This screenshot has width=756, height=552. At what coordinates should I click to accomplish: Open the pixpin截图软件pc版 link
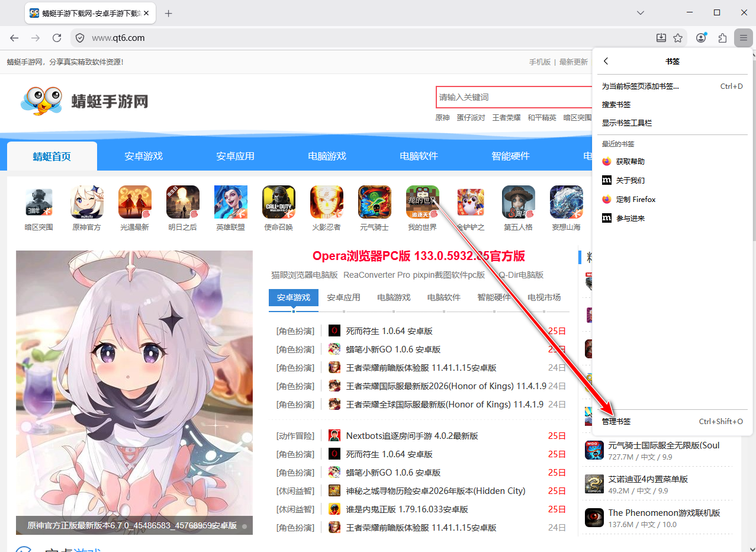(x=449, y=275)
